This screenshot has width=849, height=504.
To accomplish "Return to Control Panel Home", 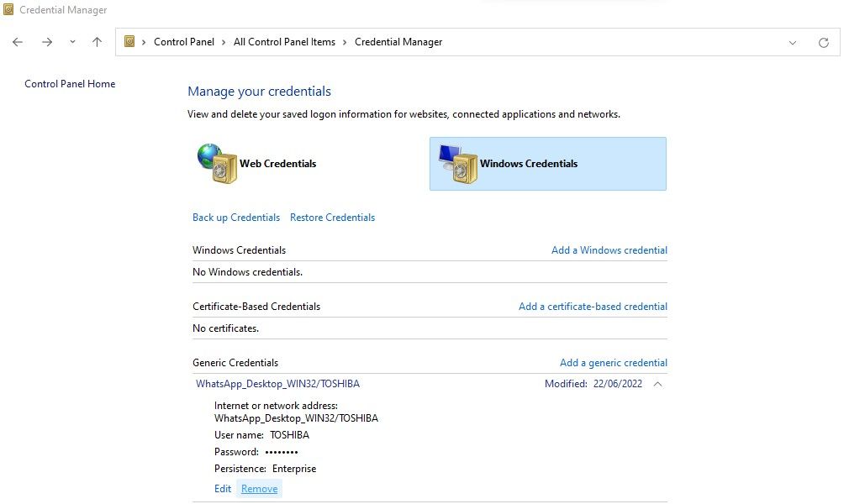I will [x=70, y=83].
